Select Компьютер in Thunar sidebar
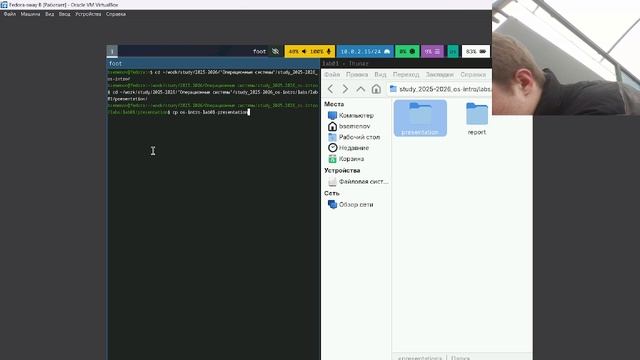Screen dimensions: 640x360 356,116
